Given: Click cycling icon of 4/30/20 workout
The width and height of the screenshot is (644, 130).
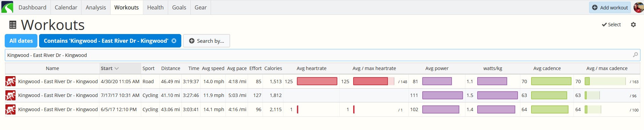Looking at the screenshot, I should [x=10, y=82].
